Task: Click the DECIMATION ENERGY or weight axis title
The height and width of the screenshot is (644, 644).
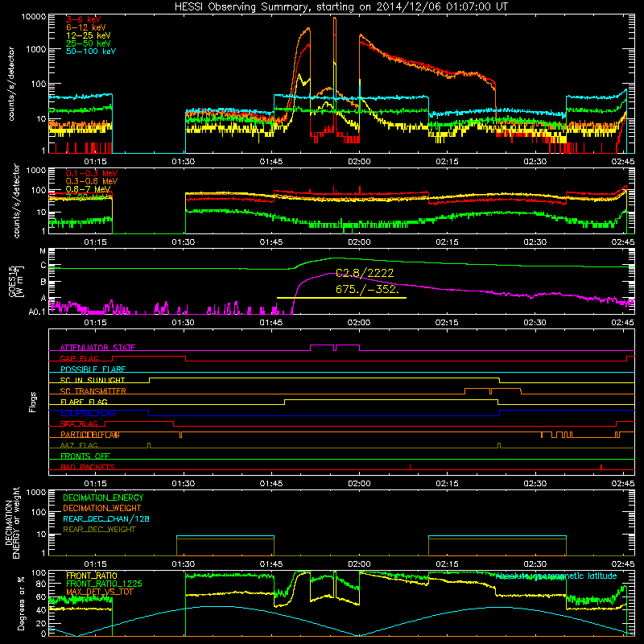Action: (x=12, y=522)
